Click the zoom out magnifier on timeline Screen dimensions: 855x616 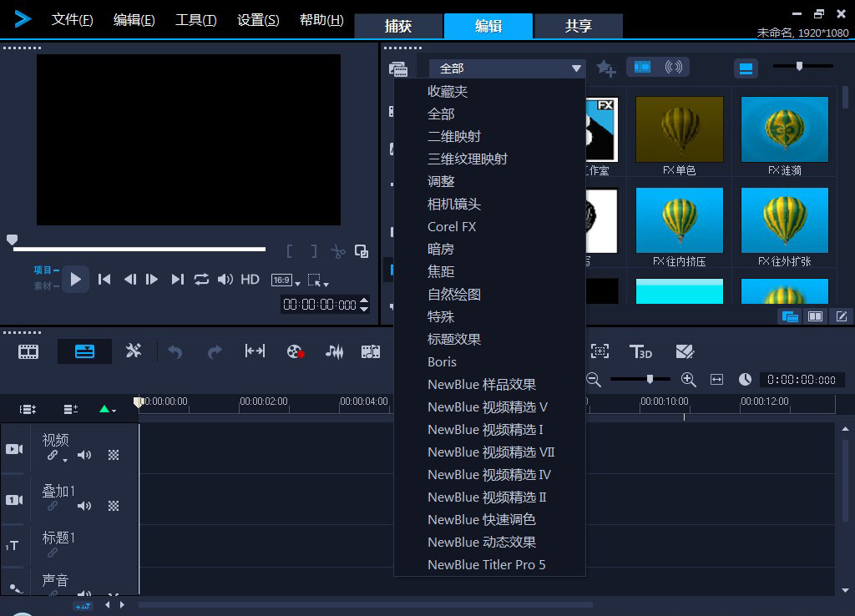coord(594,380)
